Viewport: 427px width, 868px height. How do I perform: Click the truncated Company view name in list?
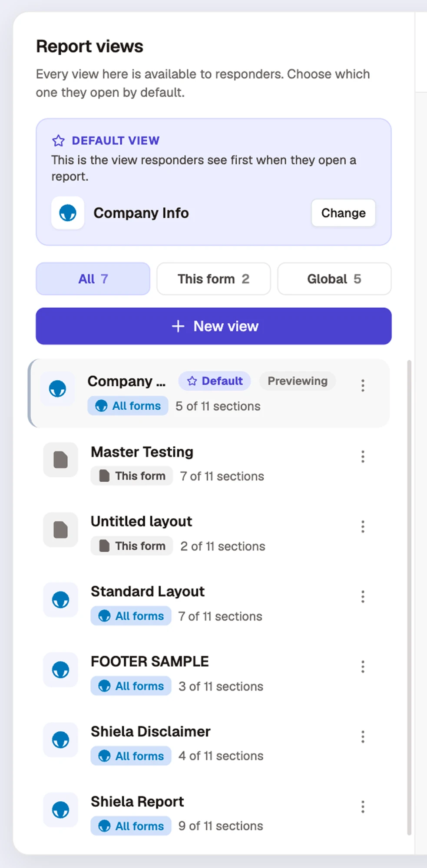click(x=126, y=381)
